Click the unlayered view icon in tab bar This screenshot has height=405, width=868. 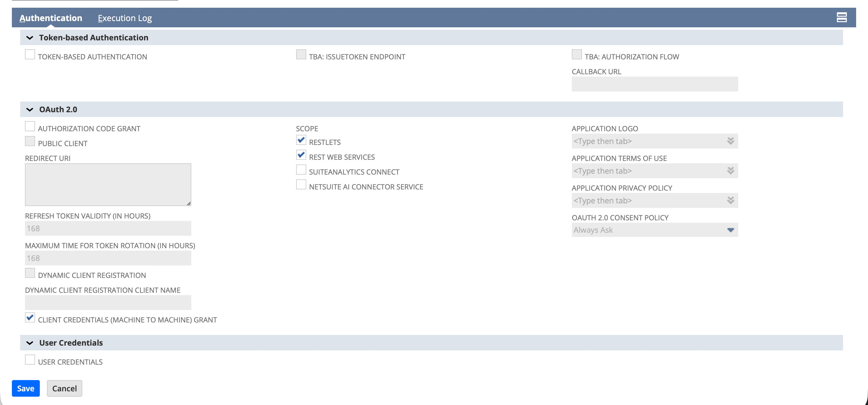pos(841,18)
